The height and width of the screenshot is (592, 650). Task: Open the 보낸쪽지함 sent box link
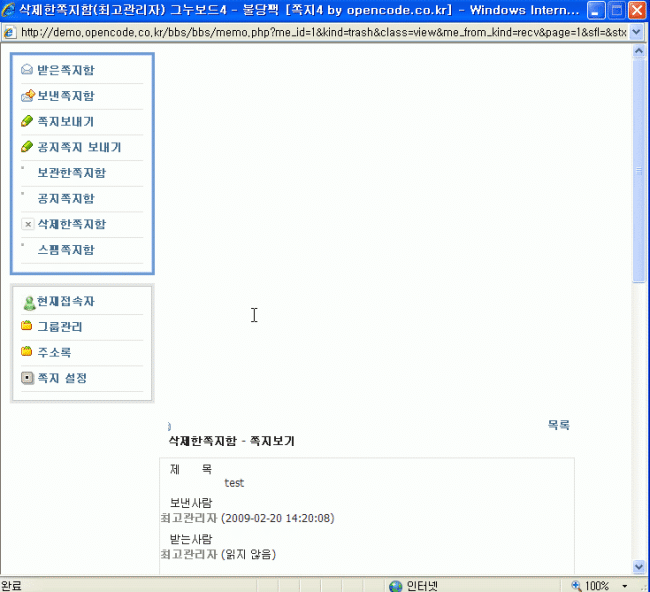(66, 96)
